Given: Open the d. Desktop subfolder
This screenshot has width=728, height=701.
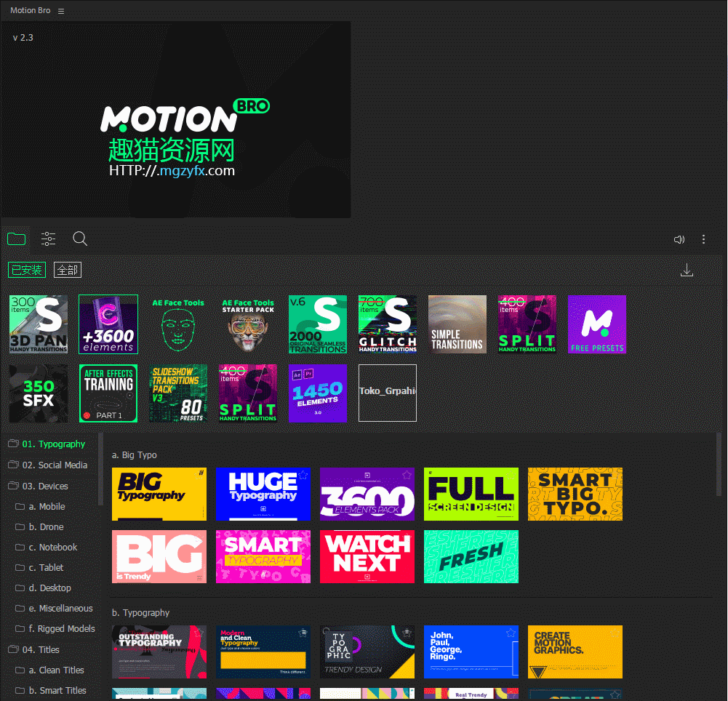Looking at the screenshot, I should (43, 588).
